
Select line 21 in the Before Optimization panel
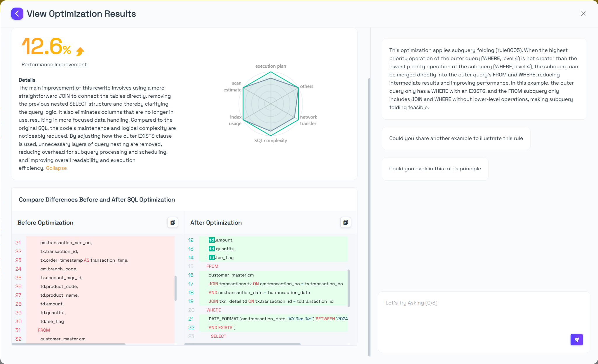[66, 242]
